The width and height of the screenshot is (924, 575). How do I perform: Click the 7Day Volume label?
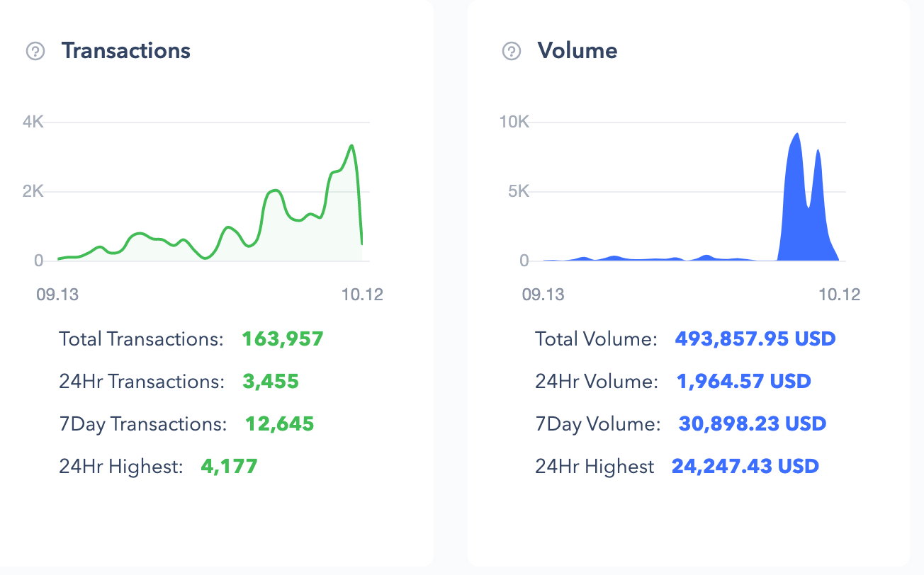[x=598, y=424]
